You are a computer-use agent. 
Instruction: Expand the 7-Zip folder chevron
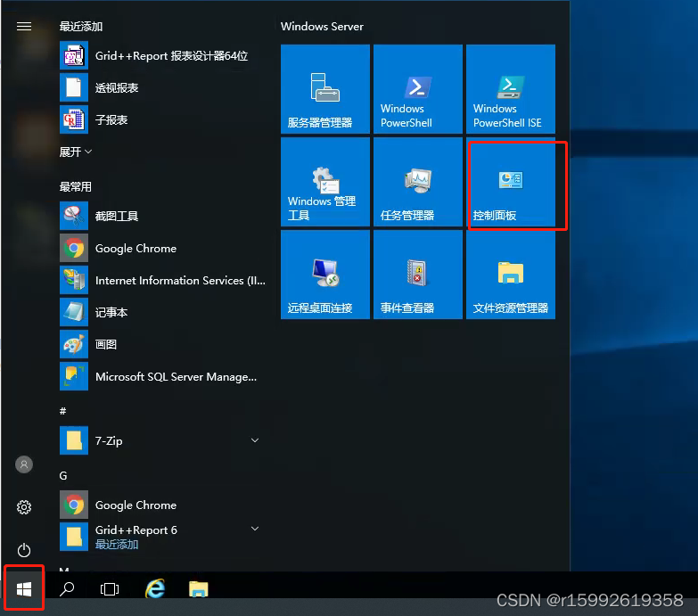point(255,440)
